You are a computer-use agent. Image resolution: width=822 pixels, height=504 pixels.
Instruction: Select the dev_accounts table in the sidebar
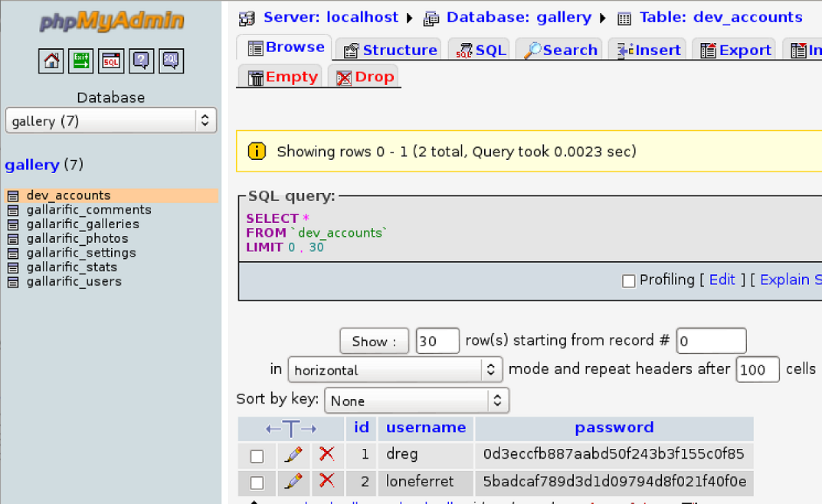(x=69, y=195)
